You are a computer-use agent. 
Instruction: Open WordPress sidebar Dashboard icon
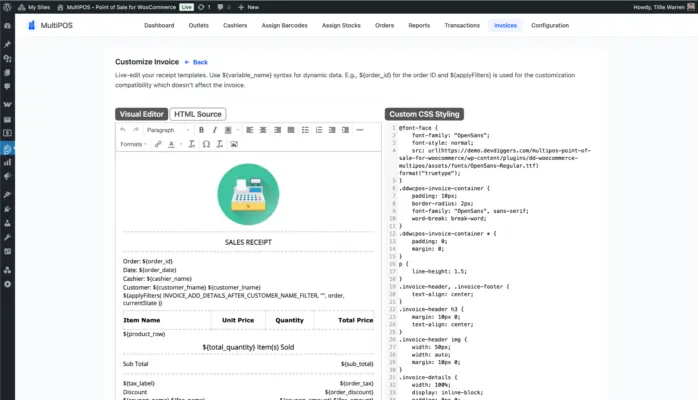coord(7,26)
